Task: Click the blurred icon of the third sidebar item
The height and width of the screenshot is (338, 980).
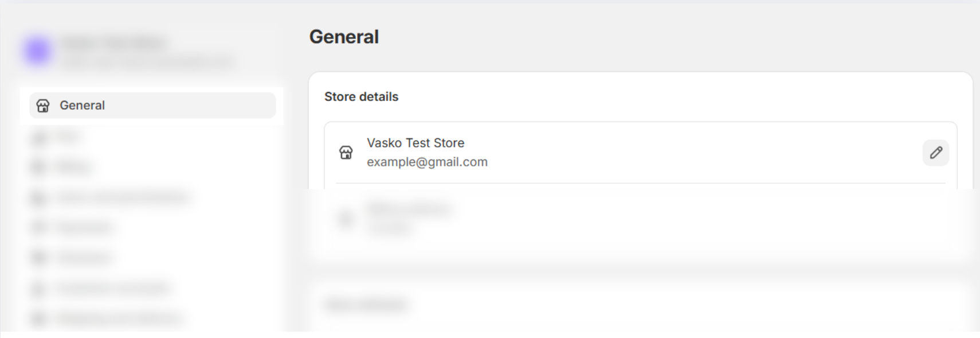Action: pos(39,167)
